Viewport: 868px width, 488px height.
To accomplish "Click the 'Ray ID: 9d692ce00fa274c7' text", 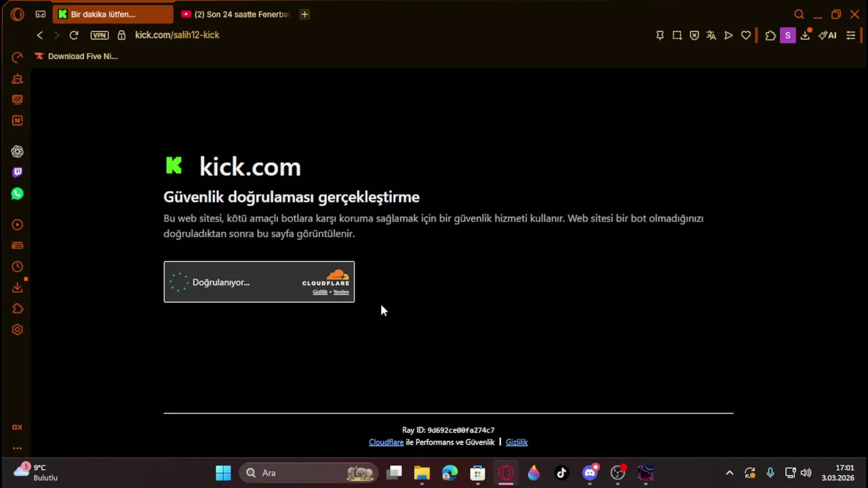I will (448, 430).
